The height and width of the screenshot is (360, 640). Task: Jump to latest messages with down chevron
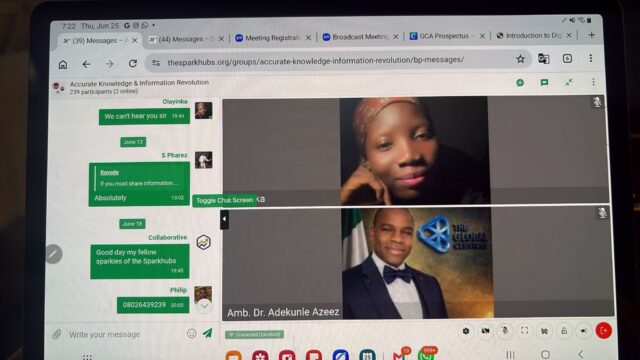pyautogui.click(x=204, y=306)
